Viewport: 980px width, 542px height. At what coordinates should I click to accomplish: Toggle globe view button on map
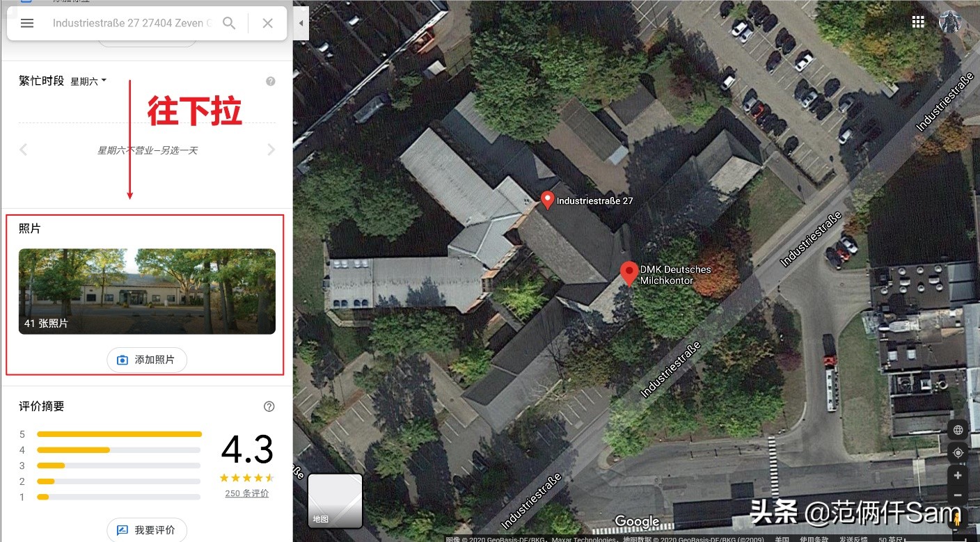(958, 430)
